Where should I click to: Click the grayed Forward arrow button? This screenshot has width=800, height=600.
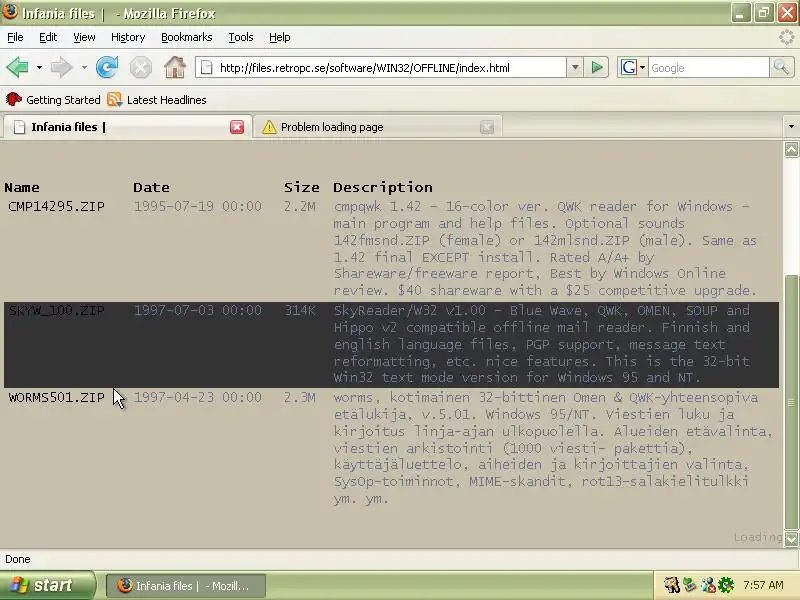click(x=62, y=67)
